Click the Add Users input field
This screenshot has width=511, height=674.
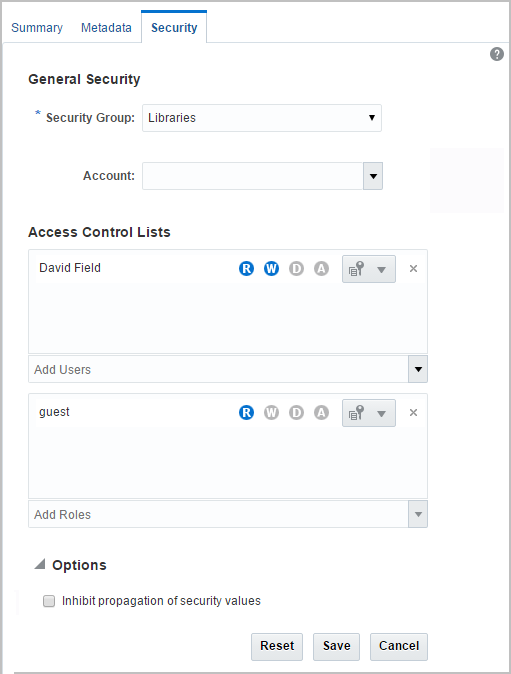point(218,369)
